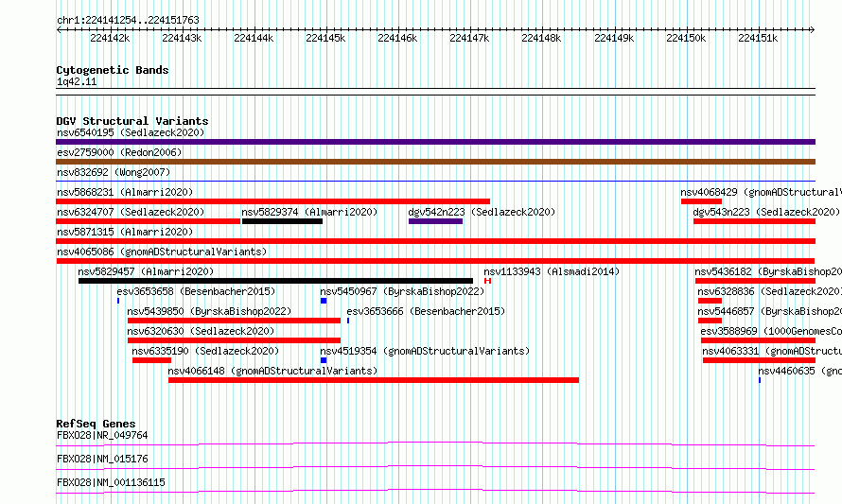
Task: Click the dgv543n223 red variant bar
Action: [754, 221]
